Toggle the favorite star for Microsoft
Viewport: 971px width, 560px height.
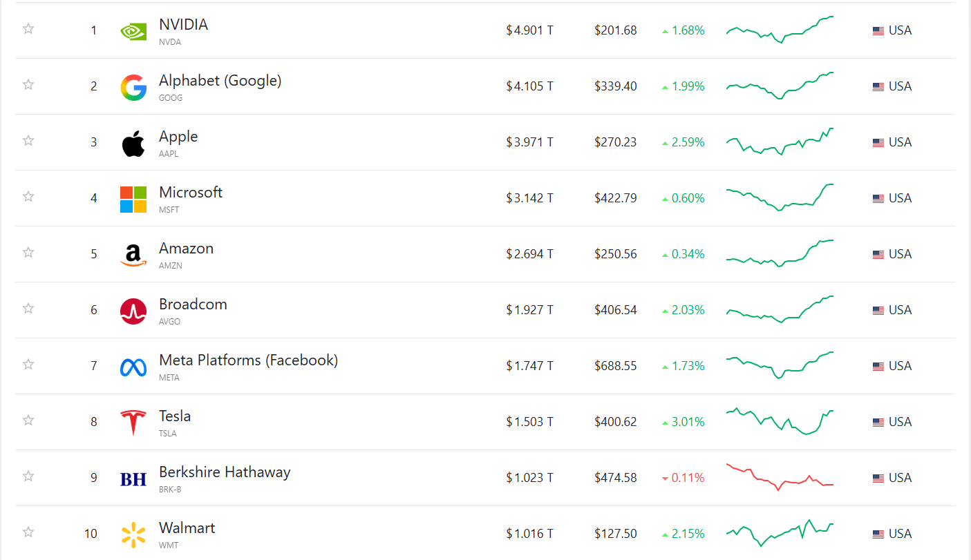(28, 197)
